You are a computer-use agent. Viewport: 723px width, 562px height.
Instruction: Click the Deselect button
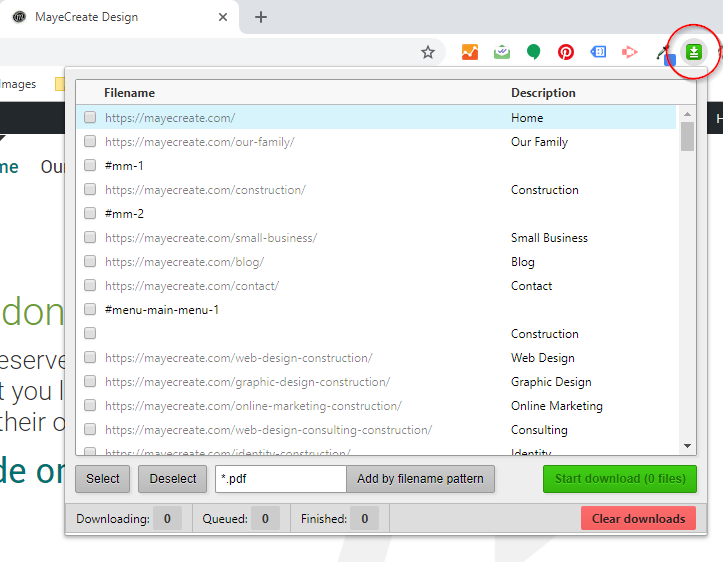point(172,479)
